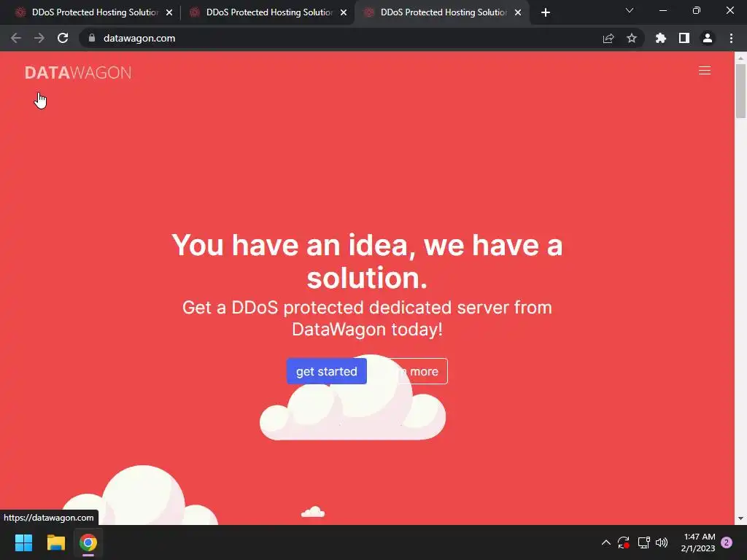Open Chrome extensions puzzle menu
The width and height of the screenshot is (747, 560).
tap(661, 38)
